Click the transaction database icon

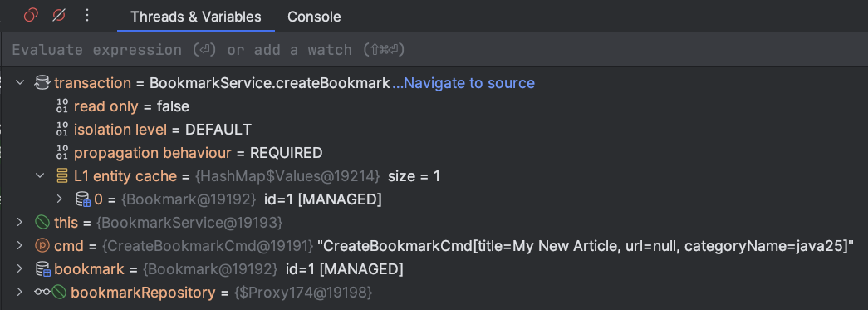(x=42, y=83)
